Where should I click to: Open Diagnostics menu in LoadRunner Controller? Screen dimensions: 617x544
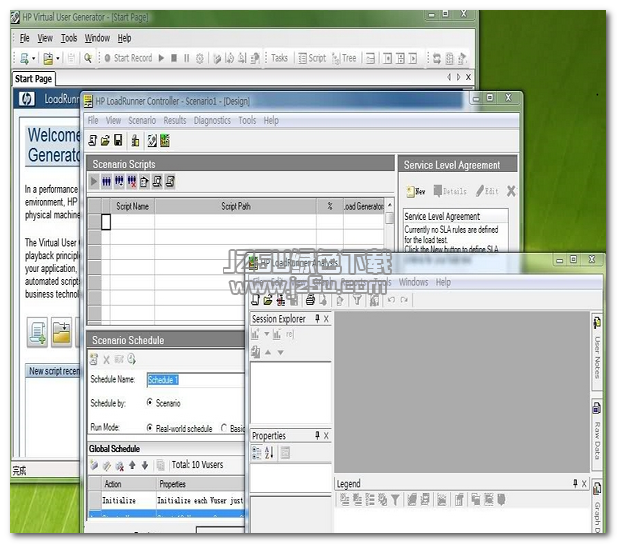[212, 120]
